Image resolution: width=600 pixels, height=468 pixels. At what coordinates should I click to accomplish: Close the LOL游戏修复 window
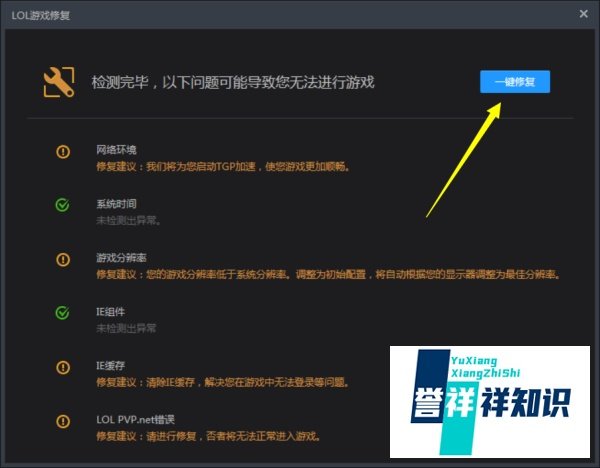(x=584, y=14)
